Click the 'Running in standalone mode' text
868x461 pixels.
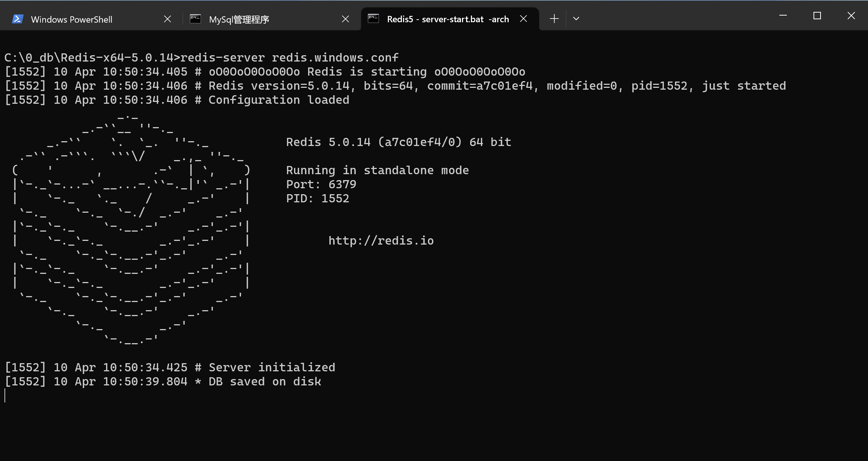click(377, 170)
